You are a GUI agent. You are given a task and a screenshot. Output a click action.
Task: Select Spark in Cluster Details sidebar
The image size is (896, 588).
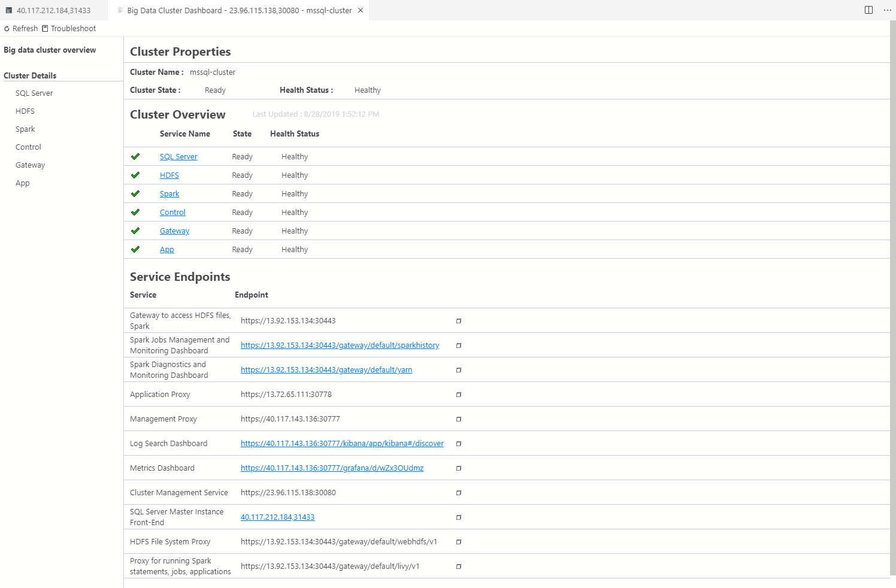(x=25, y=129)
